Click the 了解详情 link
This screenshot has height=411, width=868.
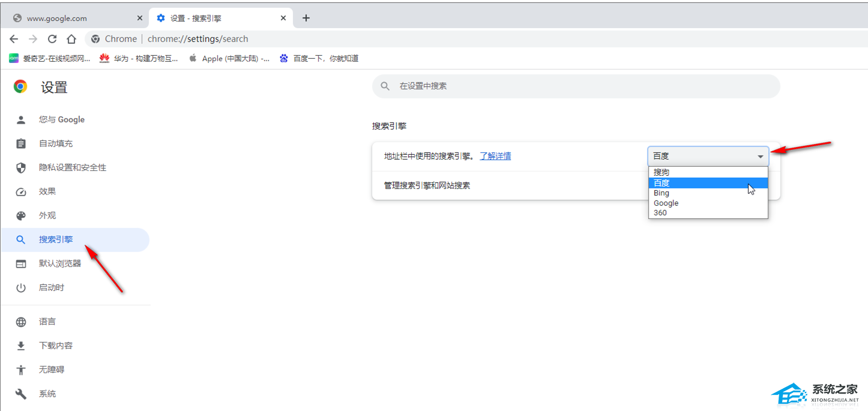(495, 156)
